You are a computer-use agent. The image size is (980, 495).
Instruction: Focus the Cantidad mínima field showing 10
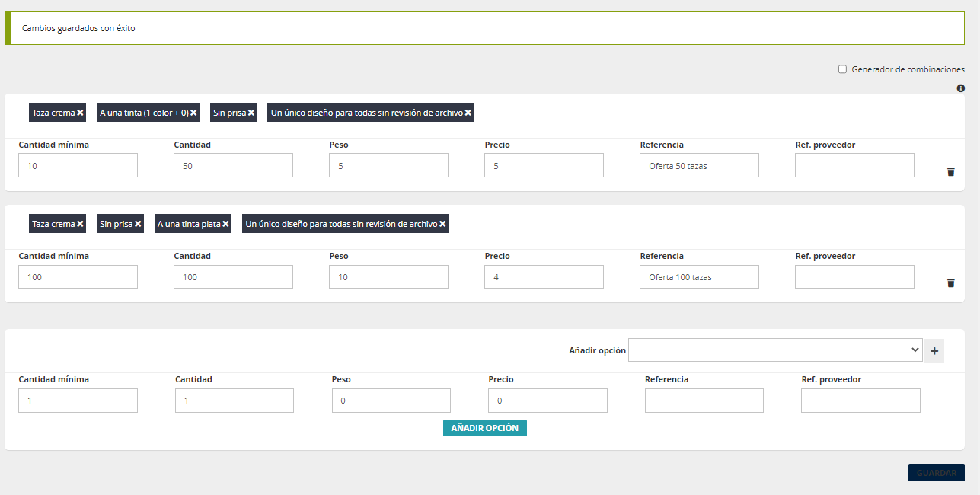[x=78, y=165]
